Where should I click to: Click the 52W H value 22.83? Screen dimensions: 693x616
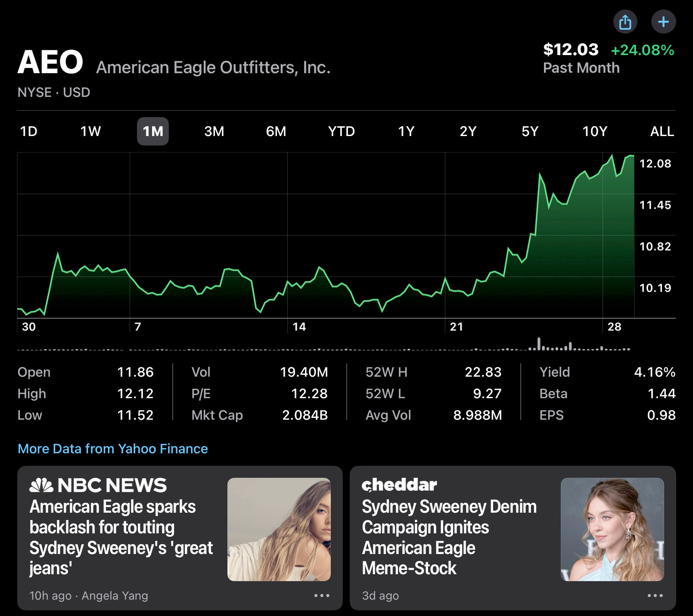click(483, 372)
